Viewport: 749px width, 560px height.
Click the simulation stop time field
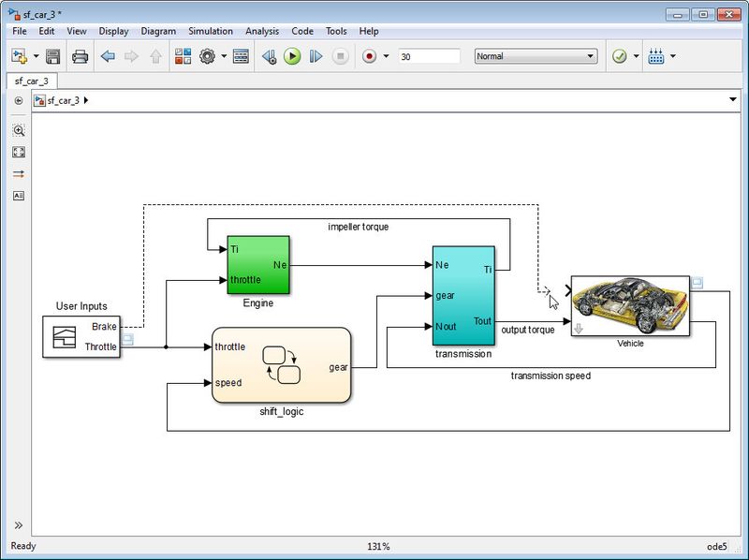click(x=429, y=56)
